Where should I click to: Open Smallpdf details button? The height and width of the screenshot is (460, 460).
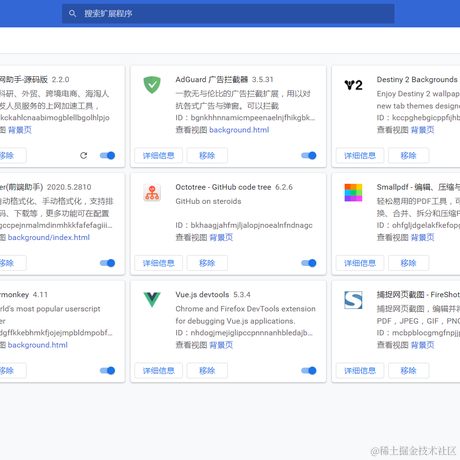point(360,263)
